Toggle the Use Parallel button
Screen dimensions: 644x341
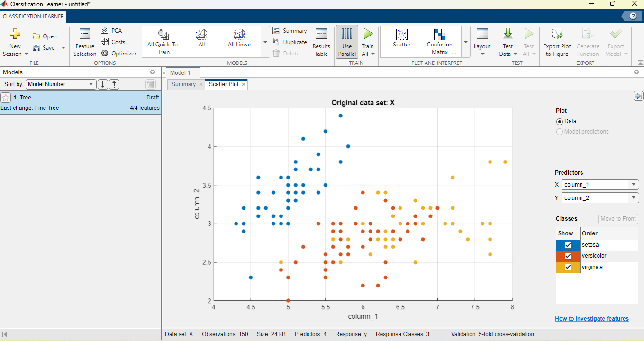[347, 42]
